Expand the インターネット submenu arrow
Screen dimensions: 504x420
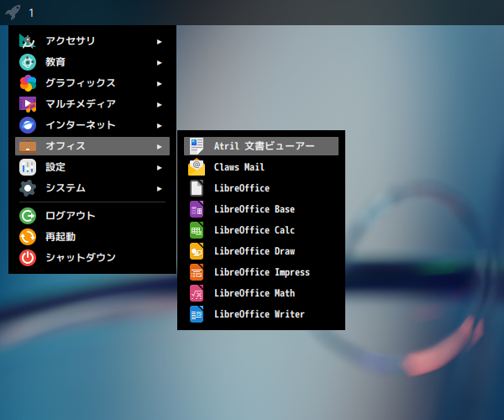point(159,126)
